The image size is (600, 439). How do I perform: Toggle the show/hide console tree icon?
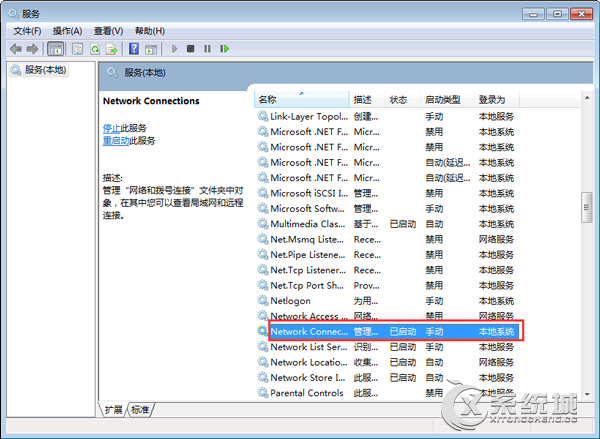point(55,49)
